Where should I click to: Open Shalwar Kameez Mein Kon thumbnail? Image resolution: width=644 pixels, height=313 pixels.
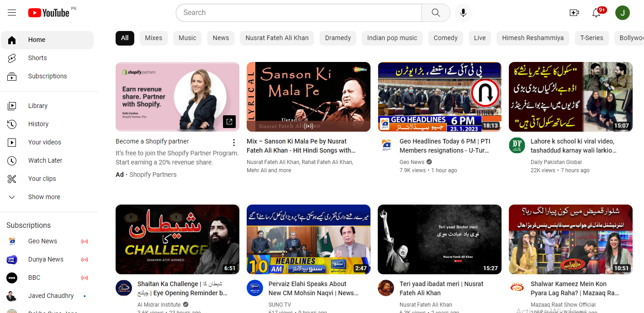tap(571, 239)
